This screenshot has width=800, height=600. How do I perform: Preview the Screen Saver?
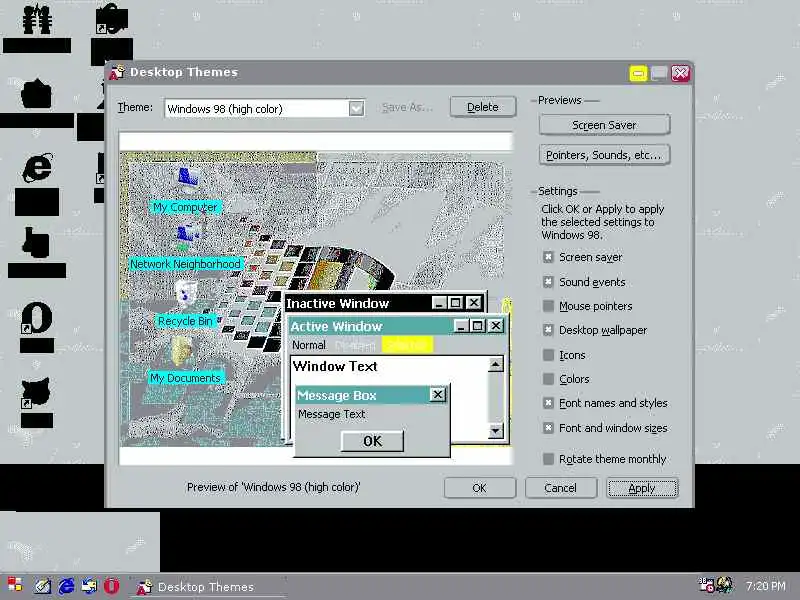pyautogui.click(x=604, y=125)
